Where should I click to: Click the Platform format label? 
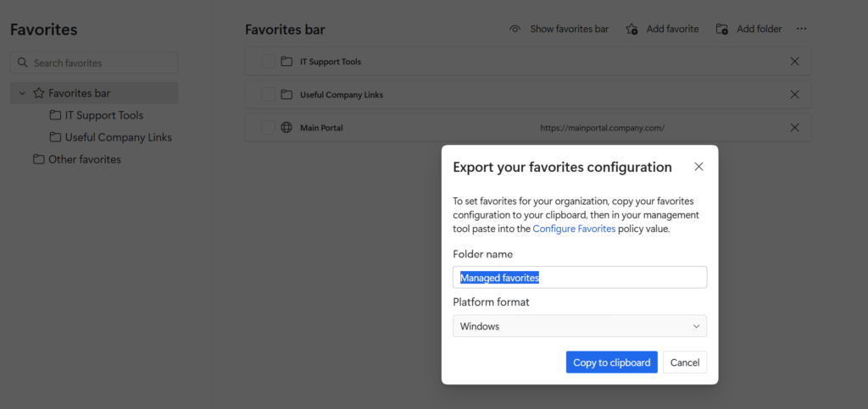point(491,302)
